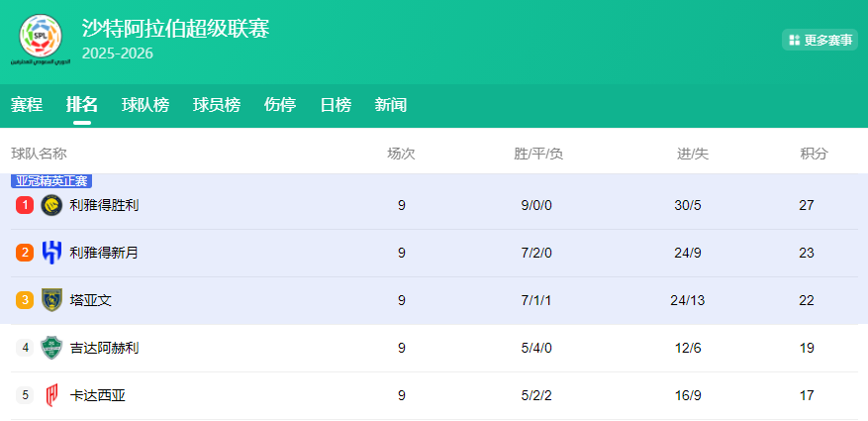Click the Jeddah Al Ahli club crest
The height and width of the screenshot is (421, 868).
(51, 348)
